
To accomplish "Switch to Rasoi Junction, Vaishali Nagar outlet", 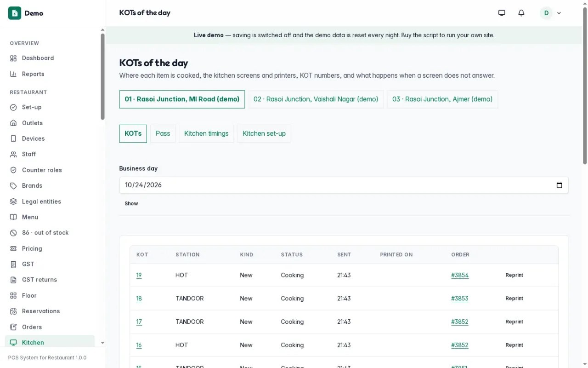I will 316,99.
